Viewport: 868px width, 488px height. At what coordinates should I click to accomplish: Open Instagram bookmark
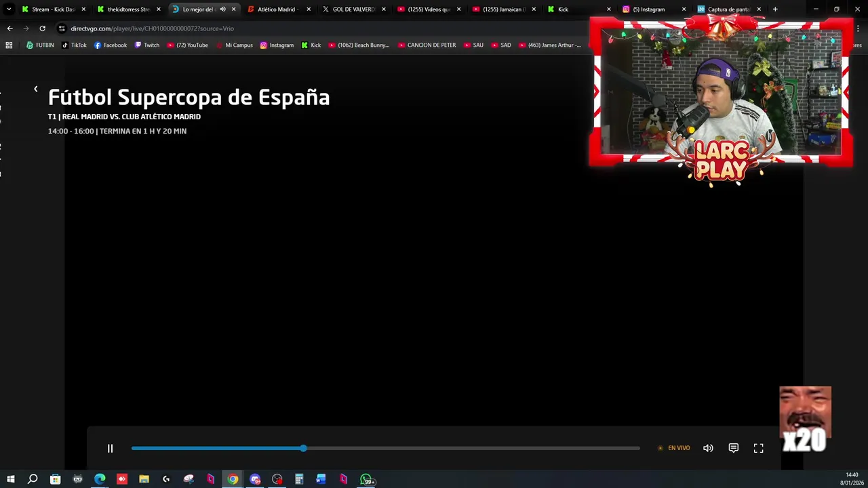click(277, 45)
